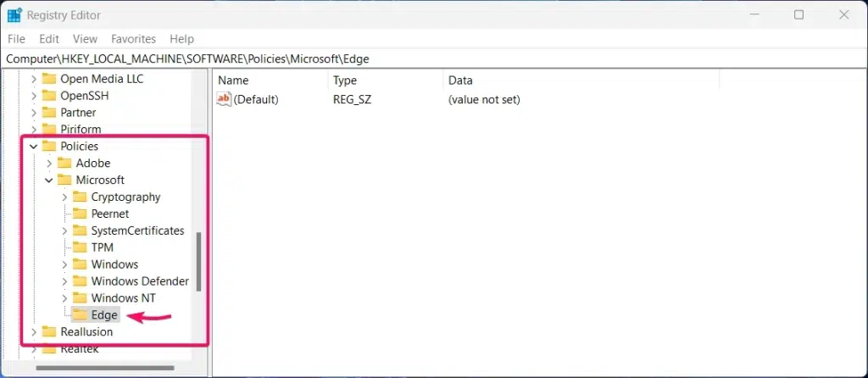Collapse the Policies key
The width and height of the screenshot is (868, 378).
(x=34, y=147)
